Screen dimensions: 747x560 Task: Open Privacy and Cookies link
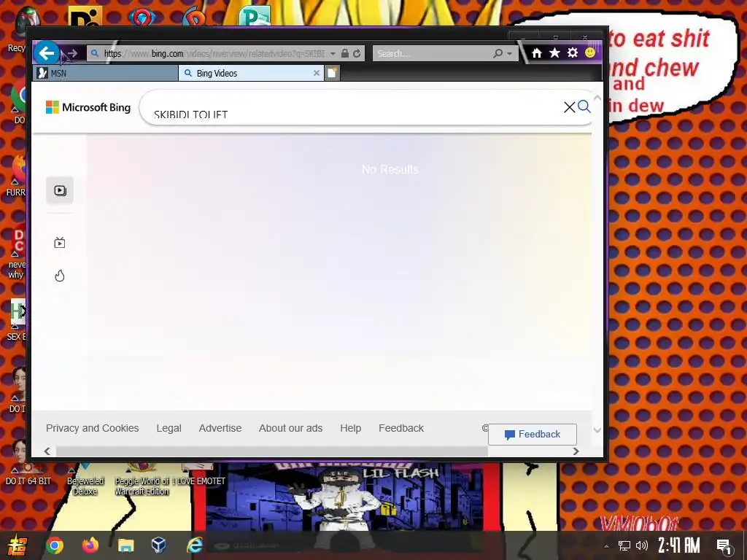point(93,428)
